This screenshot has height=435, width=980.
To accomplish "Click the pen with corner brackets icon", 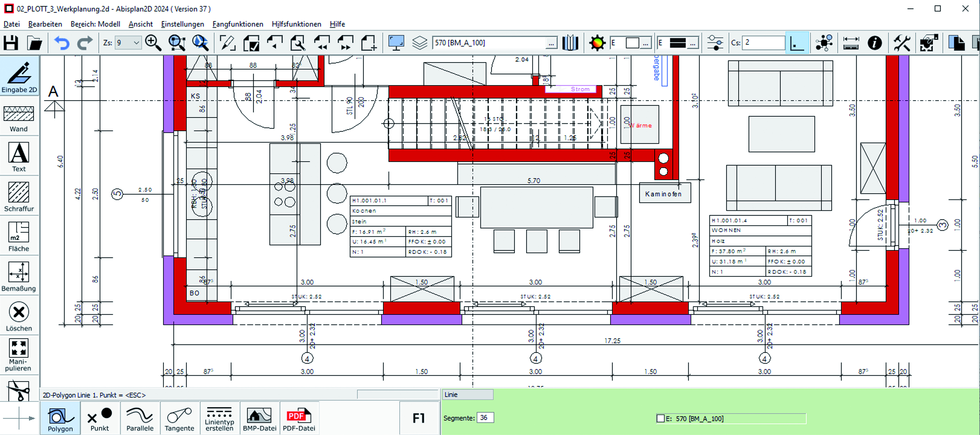I will (x=228, y=43).
